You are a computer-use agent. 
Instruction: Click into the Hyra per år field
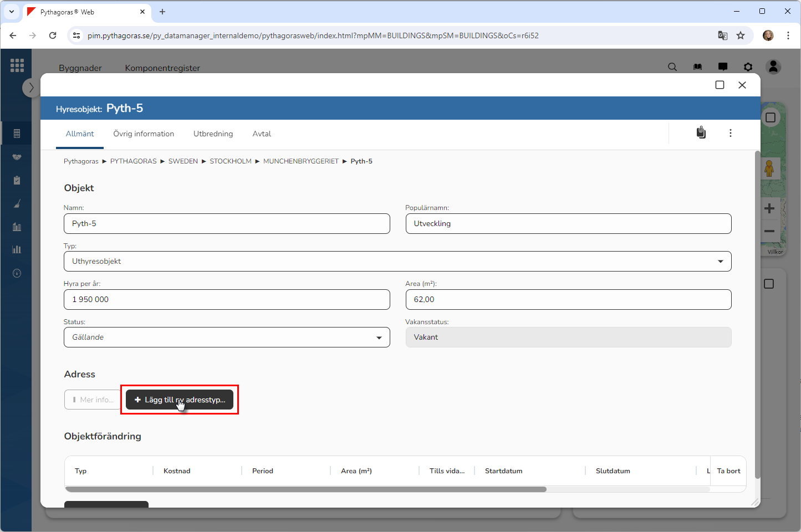click(x=227, y=300)
